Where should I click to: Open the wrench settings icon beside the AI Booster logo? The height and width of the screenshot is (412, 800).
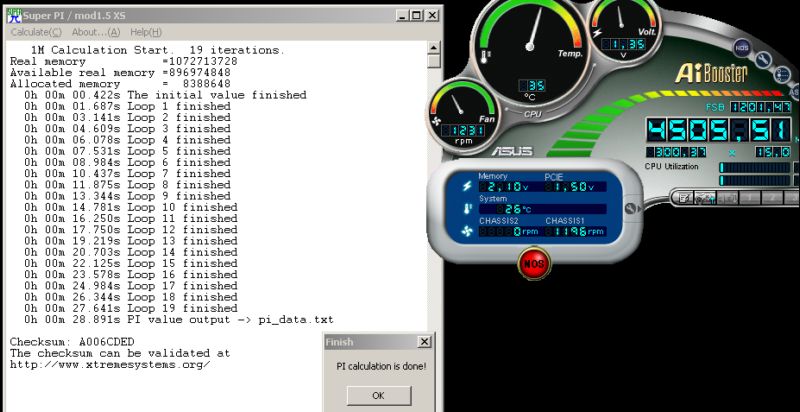click(x=763, y=60)
